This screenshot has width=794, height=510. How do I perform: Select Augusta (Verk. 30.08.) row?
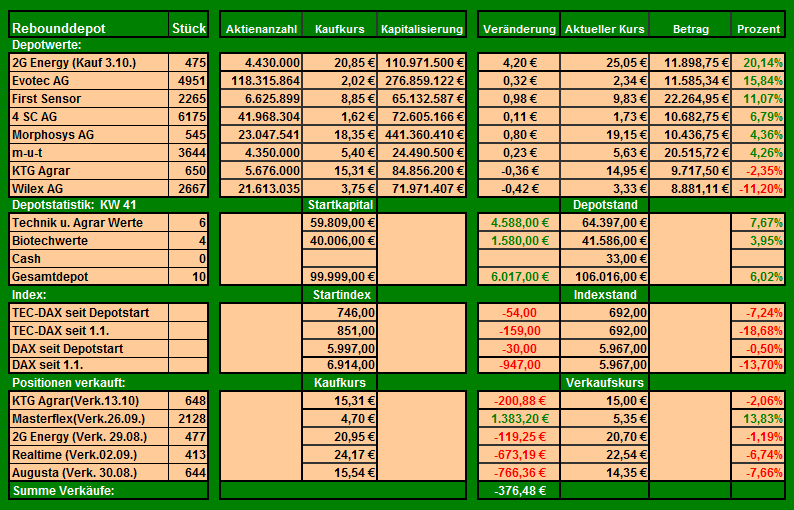pyautogui.click(x=89, y=473)
